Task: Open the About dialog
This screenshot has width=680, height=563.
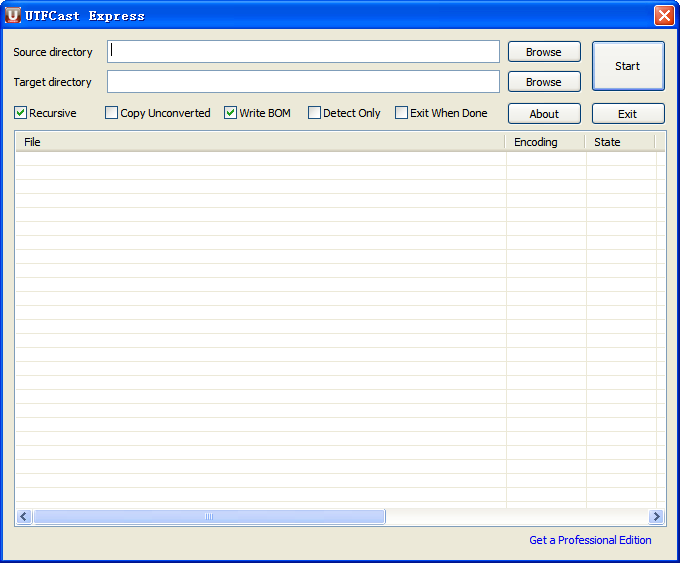Action: (544, 114)
